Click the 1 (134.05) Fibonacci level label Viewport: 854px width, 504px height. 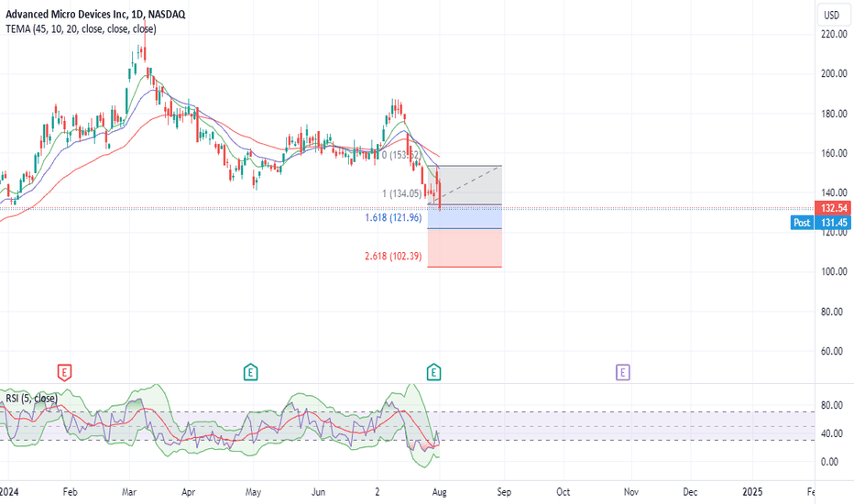tap(402, 193)
